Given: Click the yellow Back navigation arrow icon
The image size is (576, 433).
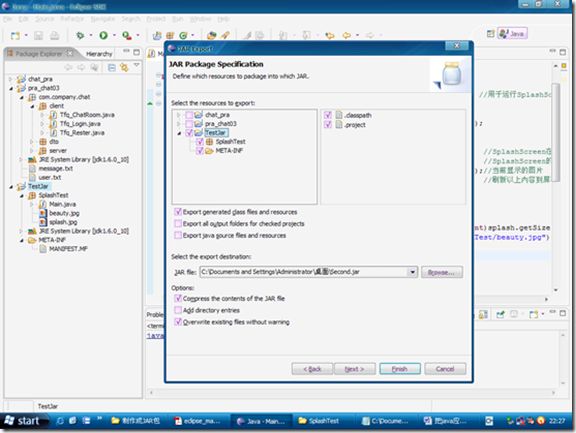Looking at the screenshot, I should 346,35.
